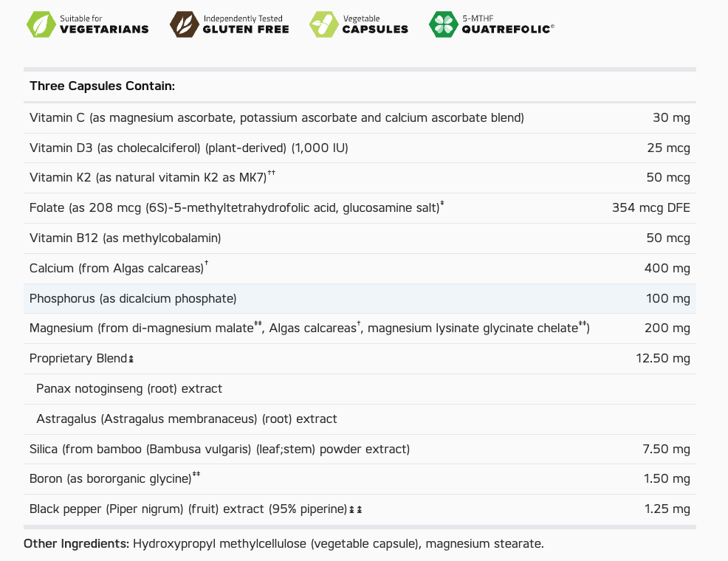Click the Vegetable Capsules pill icon
728x561 pixels.
(x=324, y=24)
